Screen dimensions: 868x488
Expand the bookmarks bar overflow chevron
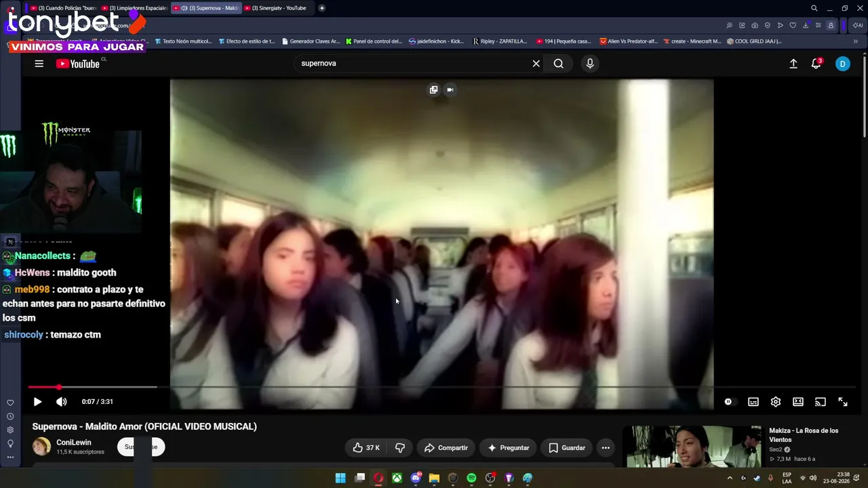[856, 41]
